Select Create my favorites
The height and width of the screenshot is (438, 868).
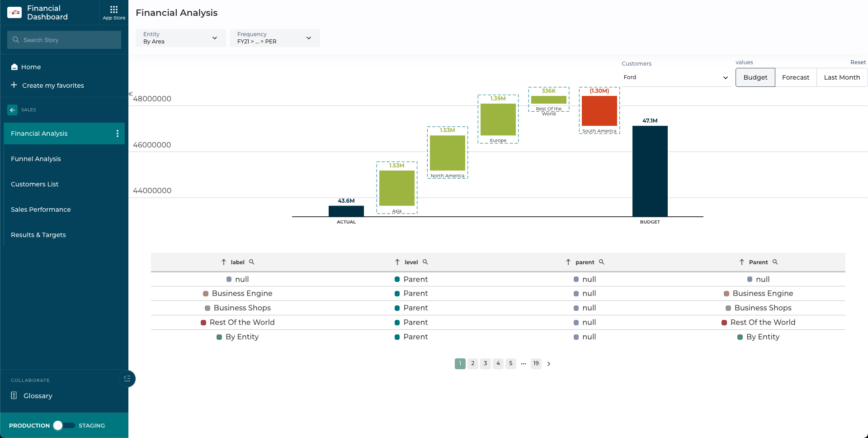click(53, 86)
